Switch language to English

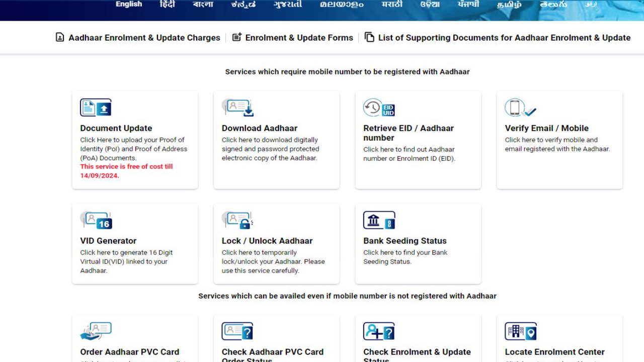tap(129, 4)
